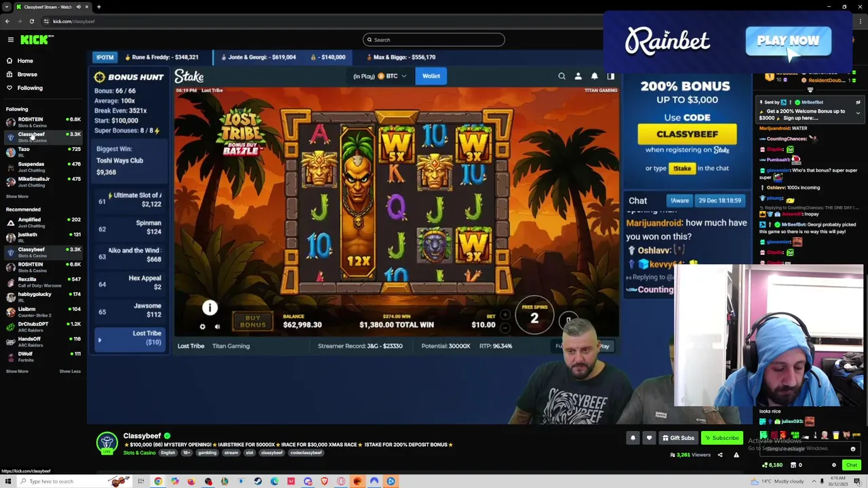868x488 pixels.
Task: Follow channel with the heart button
Action: point(649,438)
